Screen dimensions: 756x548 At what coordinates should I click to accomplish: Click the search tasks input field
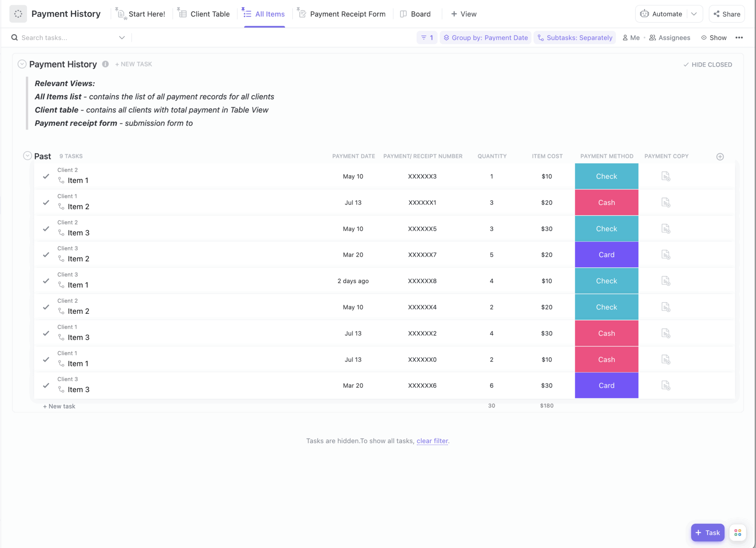pos(59,37)
